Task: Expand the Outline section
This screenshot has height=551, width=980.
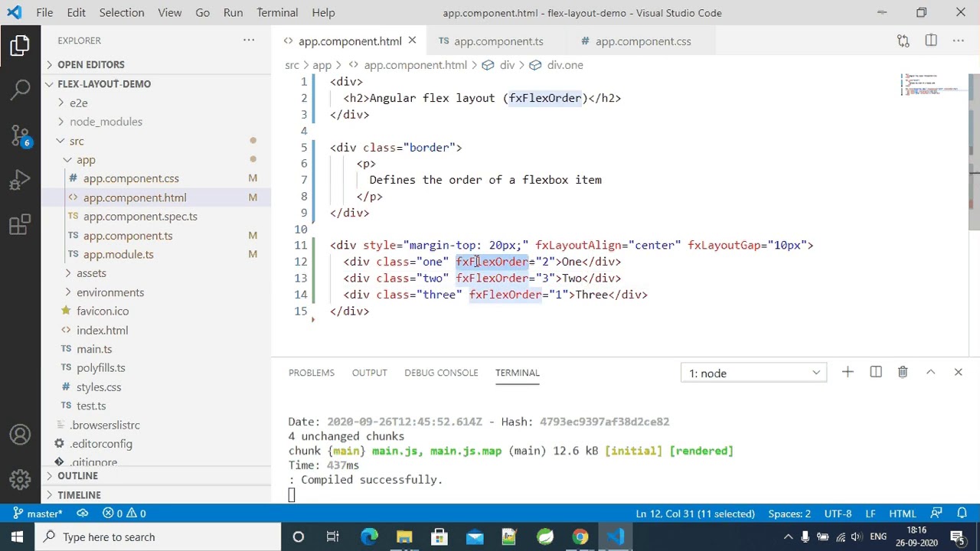Action: [156, 476]
